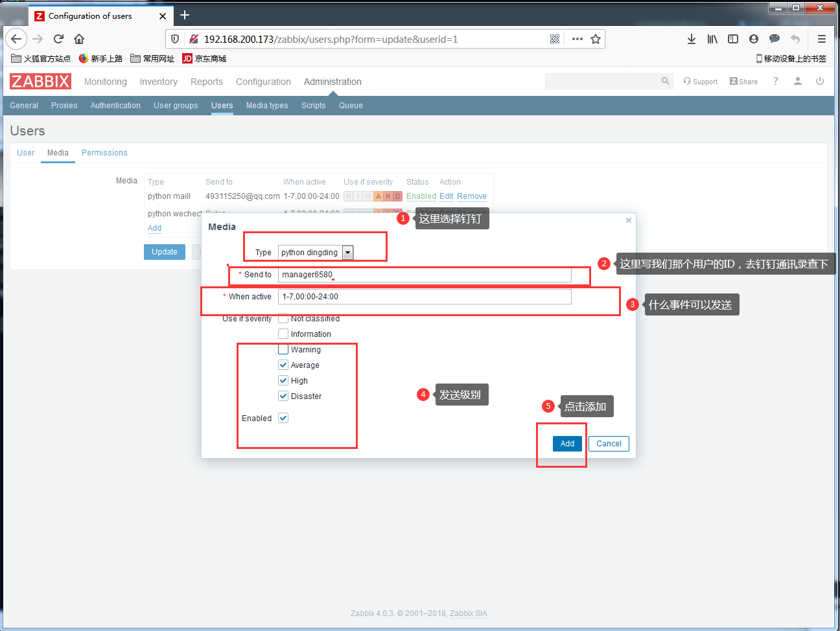
Task: Check the Warning severity checkbox
Action: point(283,349)
